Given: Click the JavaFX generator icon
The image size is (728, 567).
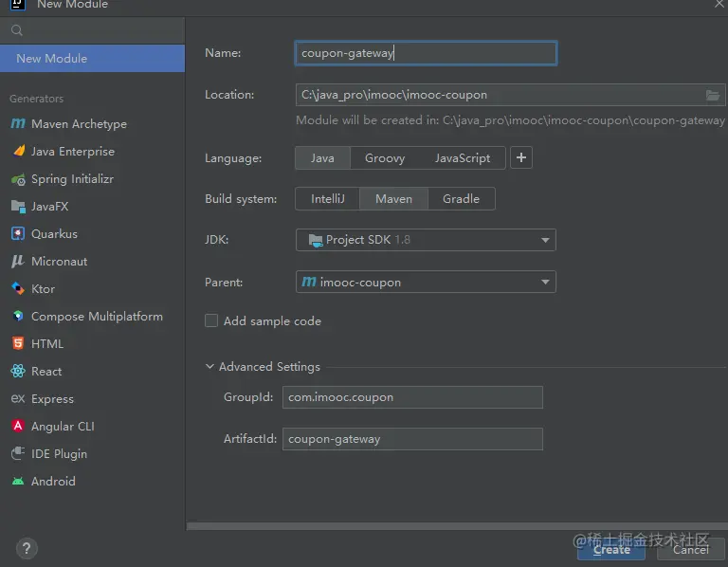Looking at the screenshot, I should point(18,206).
